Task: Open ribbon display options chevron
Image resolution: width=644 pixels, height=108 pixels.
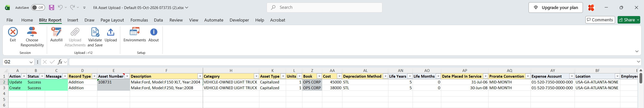Action: click(x=637, y=51)
